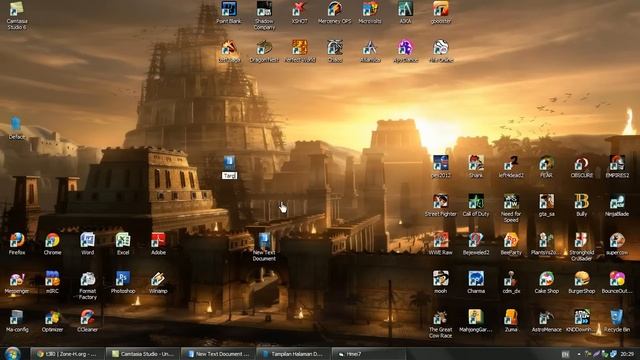The image size is (640, 360).
Task: Launch the DragonNest shortcut
Action: [x=264, y=51]
